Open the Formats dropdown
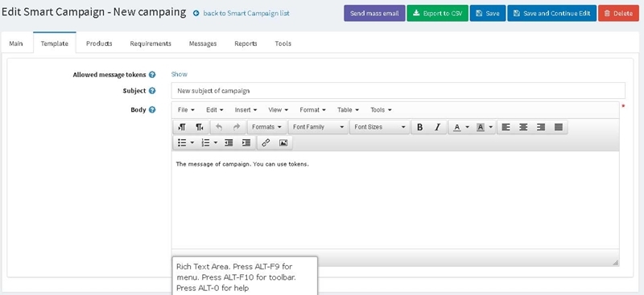The image size is (644, 295). pos(266,127)
